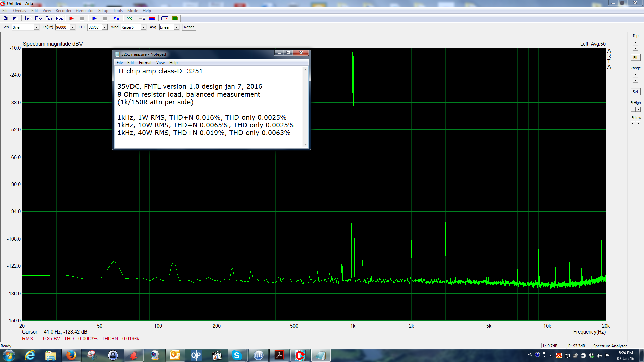The width and height of the screenshot is (644, 362).
Task: Open the Mode menu in Arta
Action: [132, 11]
